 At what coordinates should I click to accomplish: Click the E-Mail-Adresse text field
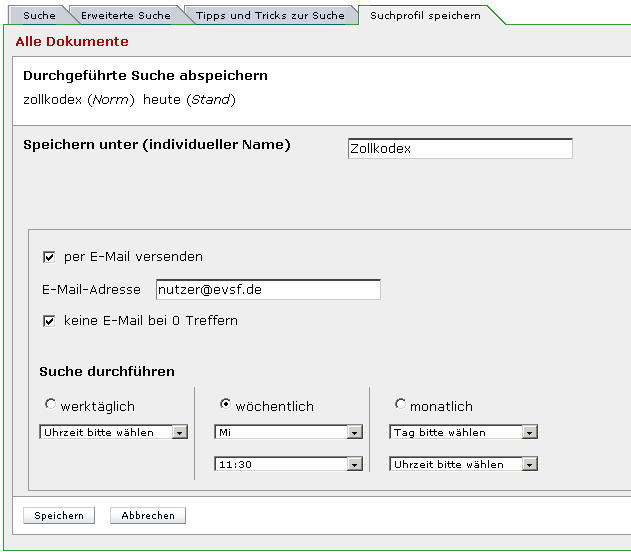click(268, 290)
